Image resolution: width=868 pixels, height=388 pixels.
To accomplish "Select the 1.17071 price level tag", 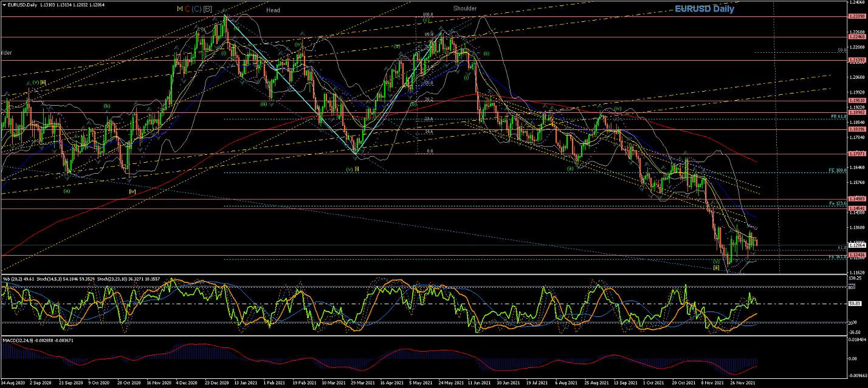I will pyautogui.click(x=856, y=154).
